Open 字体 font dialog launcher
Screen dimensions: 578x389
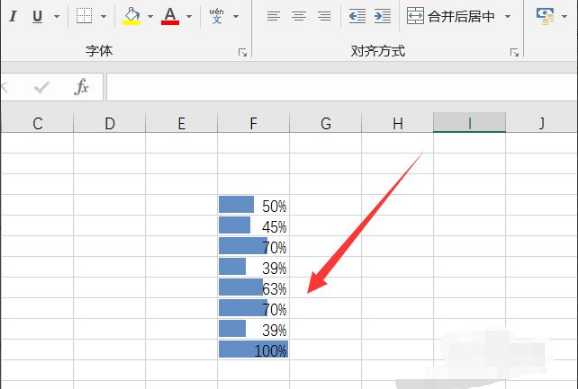(x=243, y=53)
